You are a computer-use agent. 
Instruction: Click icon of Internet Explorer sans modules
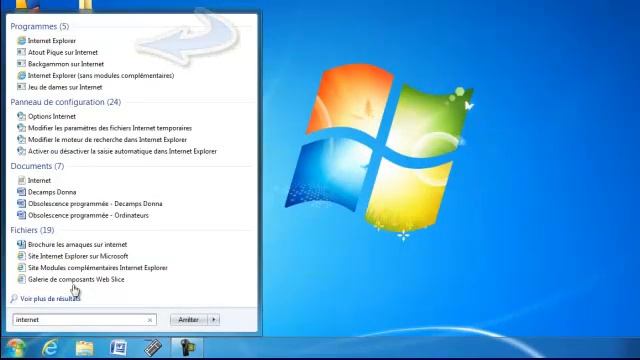point(21,76)
